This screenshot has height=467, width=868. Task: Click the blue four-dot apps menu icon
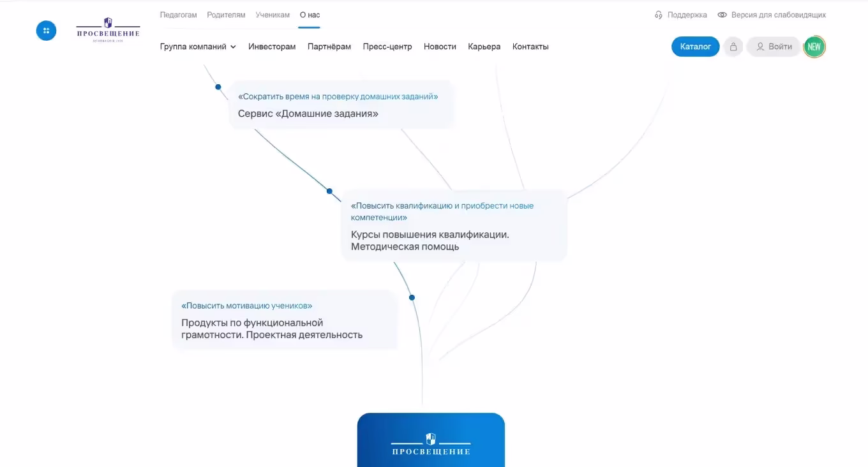[x=46, y=31]
